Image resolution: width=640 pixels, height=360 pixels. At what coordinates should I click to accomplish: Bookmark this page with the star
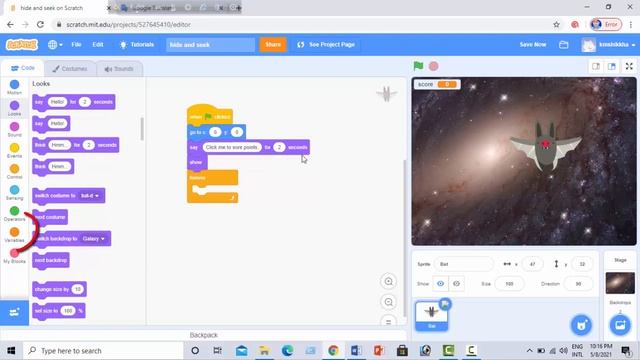click(x=556, y=24)
